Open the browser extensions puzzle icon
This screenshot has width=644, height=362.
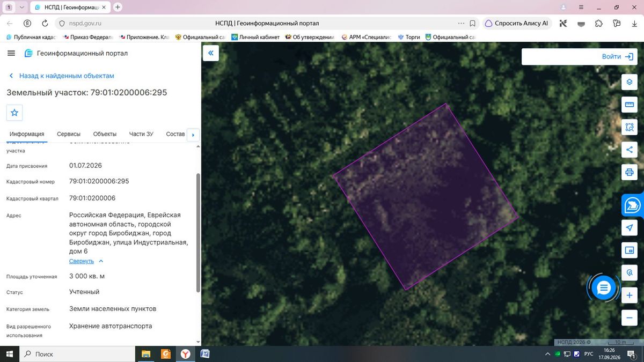599,24
